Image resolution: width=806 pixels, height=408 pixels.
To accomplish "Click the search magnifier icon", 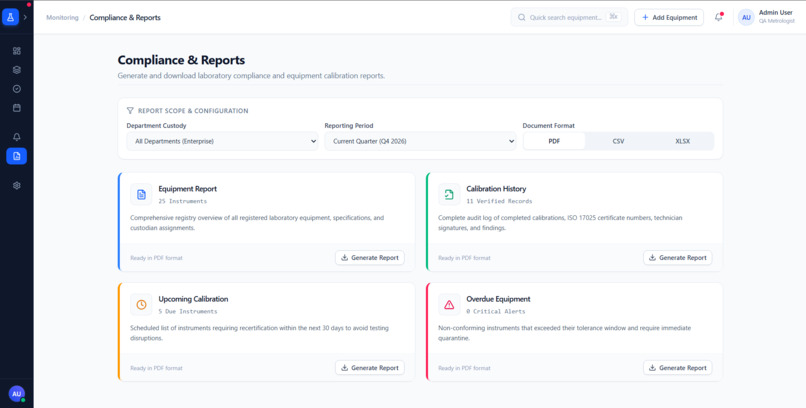I will pos(521,17).
